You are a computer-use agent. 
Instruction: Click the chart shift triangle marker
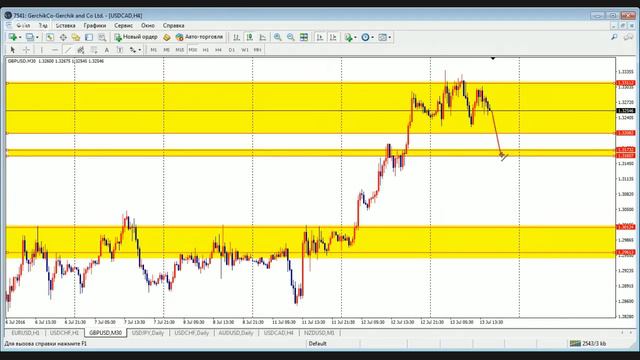click(493, 59)
